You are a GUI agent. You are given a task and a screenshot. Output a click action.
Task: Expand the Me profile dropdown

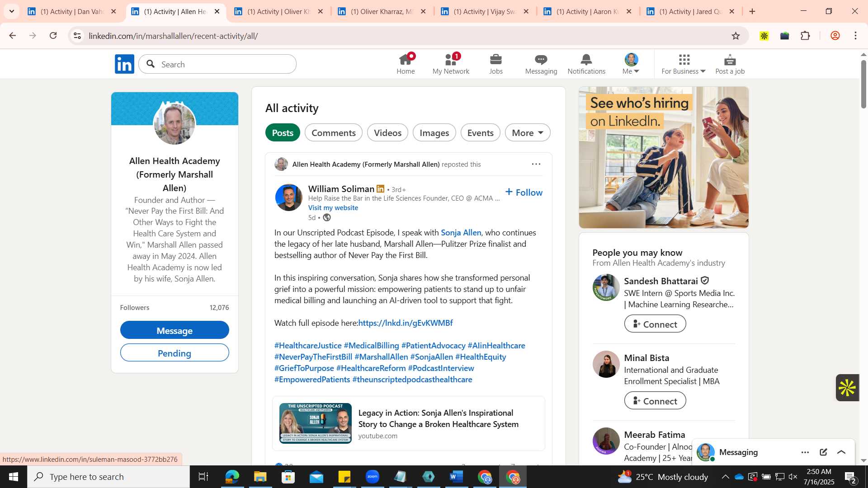pyautogui.click(x=631, y=64)
